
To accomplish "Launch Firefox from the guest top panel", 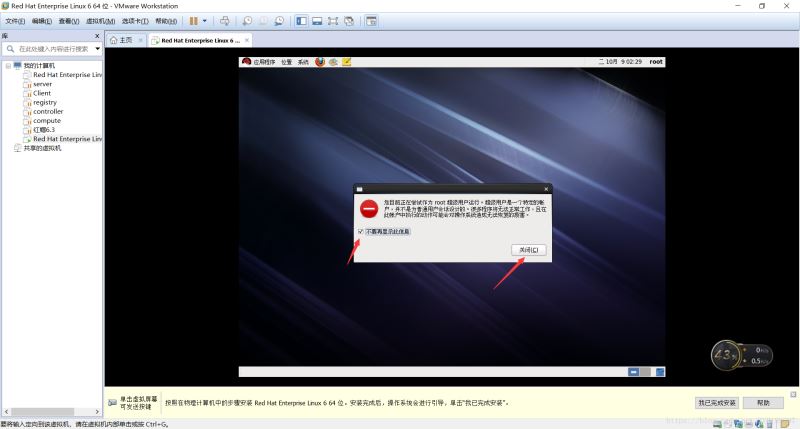I will tap(320, 62).
